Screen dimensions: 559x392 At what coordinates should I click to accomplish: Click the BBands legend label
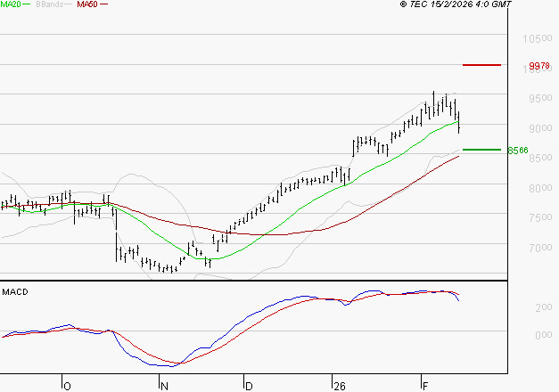(x=50, y=4)
